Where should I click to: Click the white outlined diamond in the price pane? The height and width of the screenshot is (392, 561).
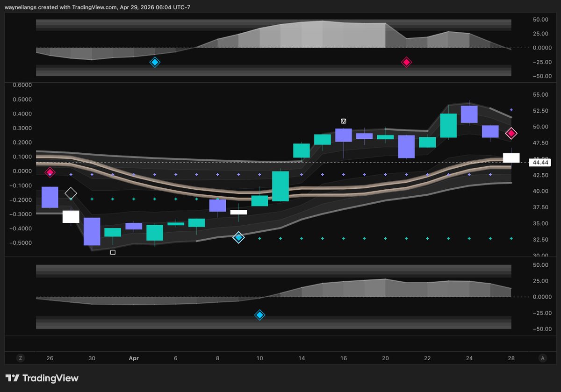point(71,193)
